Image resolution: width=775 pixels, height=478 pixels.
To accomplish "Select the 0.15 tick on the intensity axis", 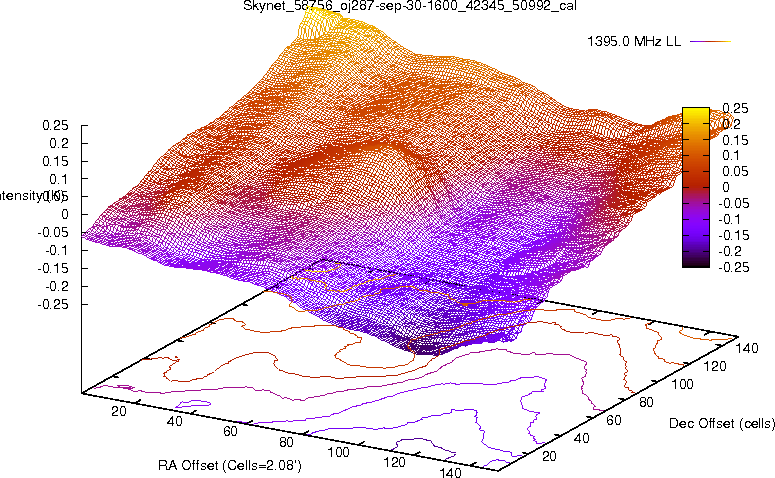I will pyautogui.click(x=55, y=161).
